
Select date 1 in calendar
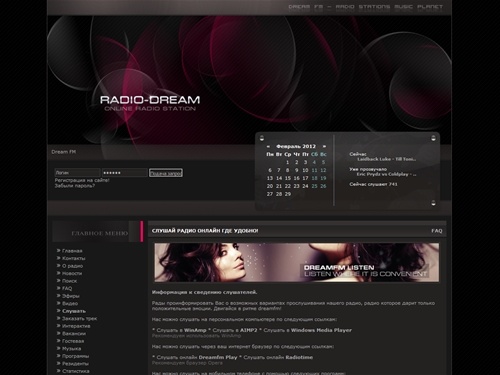point(287,162)
